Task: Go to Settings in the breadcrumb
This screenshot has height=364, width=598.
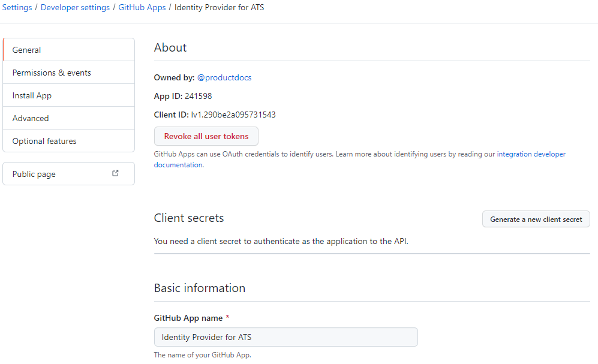Action: click(17, 8)
